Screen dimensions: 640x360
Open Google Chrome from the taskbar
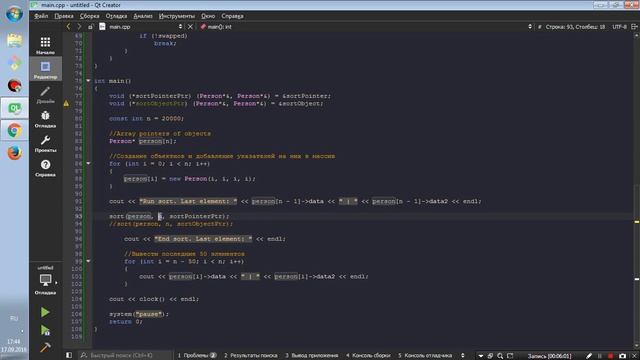point(14,131)
